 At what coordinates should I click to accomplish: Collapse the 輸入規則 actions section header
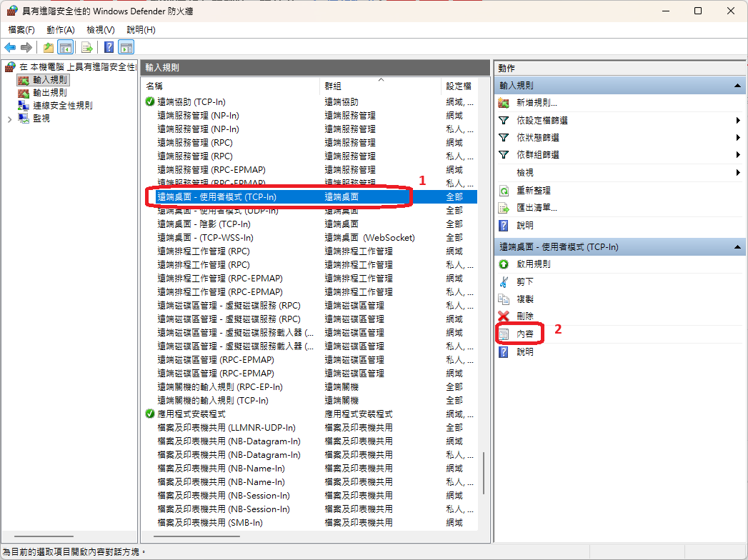pyautogui.click(x=737, y=85)
